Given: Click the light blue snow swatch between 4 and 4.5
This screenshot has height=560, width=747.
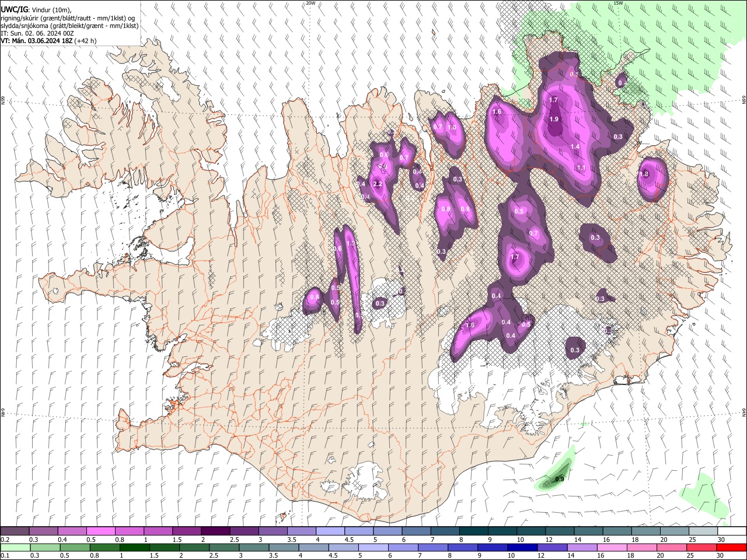Looking at the screenshot, I should click(x=330, y=531).
